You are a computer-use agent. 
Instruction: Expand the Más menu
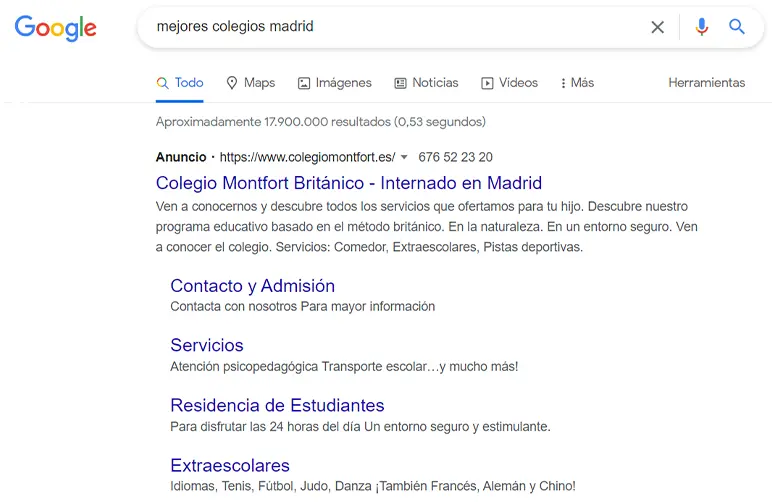click(577, 83)
